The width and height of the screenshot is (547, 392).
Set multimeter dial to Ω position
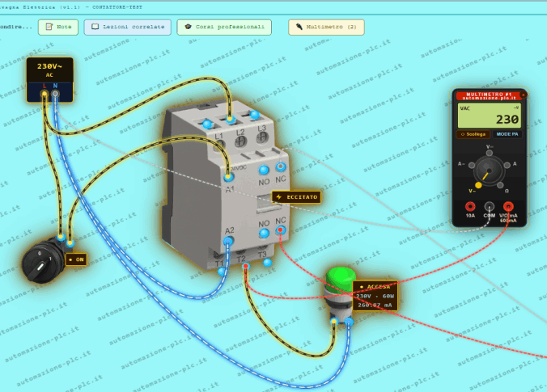click(x=500, y=185)
